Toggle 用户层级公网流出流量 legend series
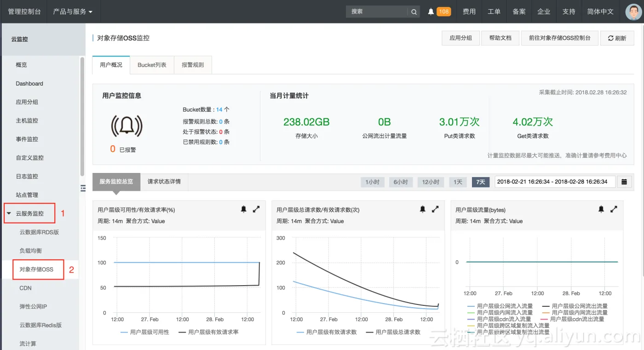 575,306
